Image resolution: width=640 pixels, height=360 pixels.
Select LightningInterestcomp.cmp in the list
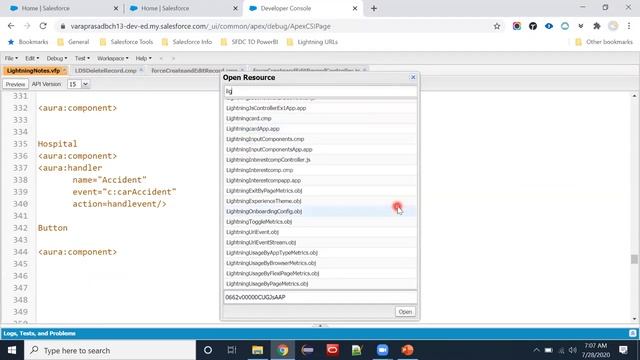320,170
